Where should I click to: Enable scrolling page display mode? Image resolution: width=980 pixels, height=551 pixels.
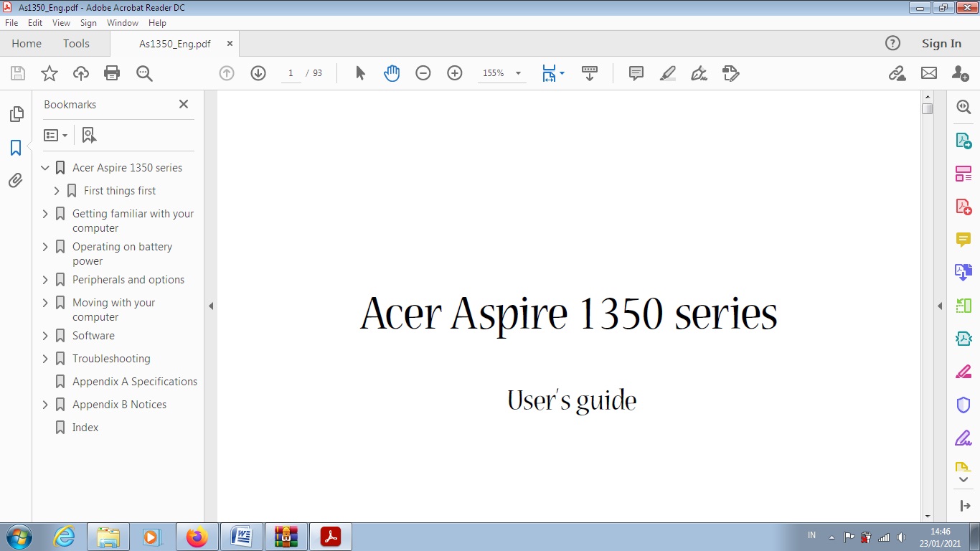pos(590,73)
